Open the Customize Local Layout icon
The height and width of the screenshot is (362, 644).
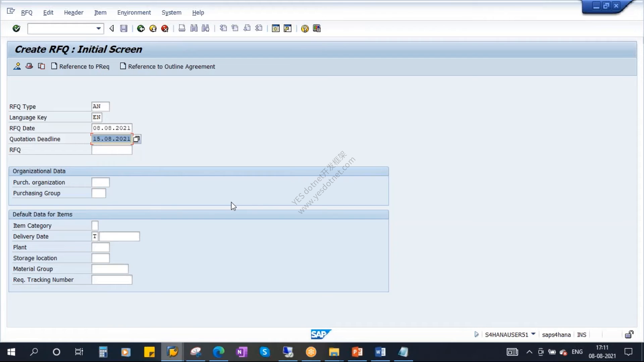click(x=317, y=28)
